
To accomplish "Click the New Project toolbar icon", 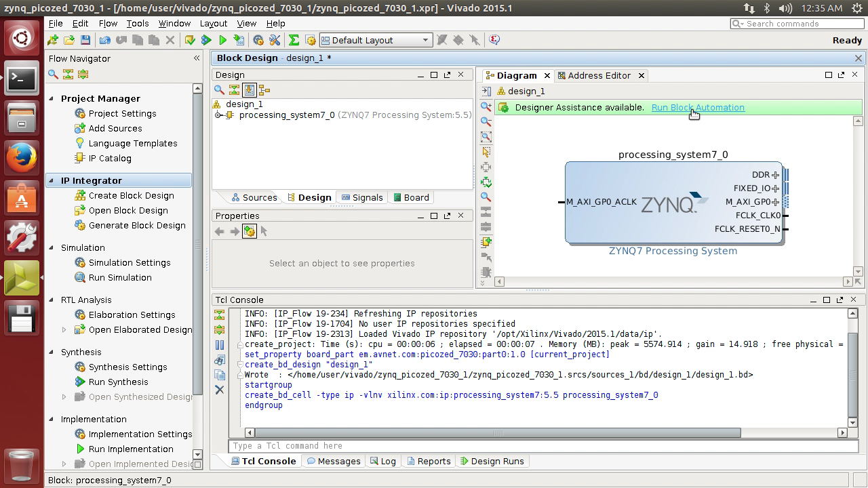I will (54, 40).
